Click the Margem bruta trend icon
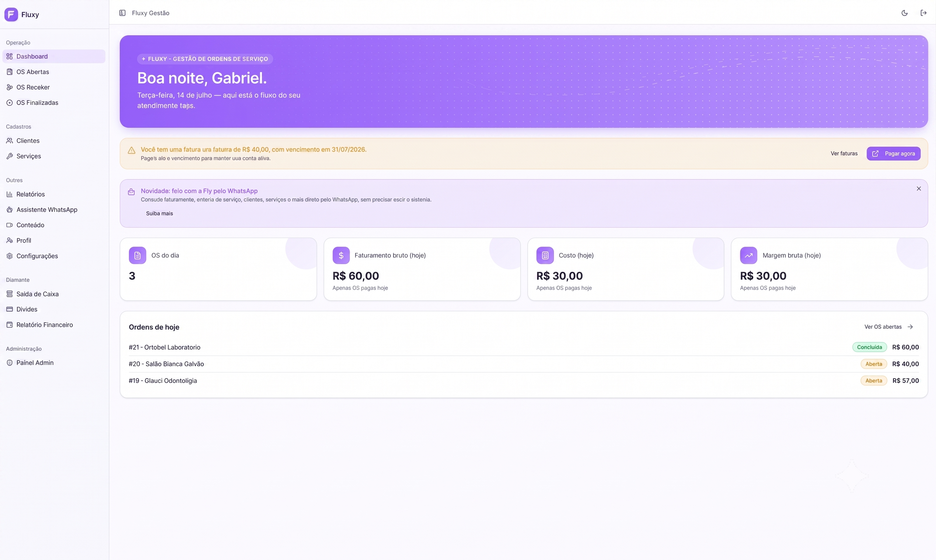 point(748,255)
